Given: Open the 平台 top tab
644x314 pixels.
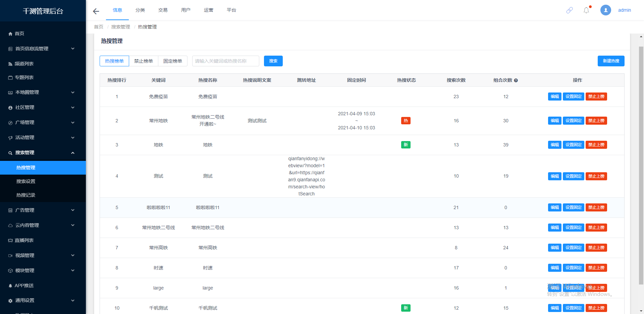Looking at the screenshot, I should tap(231, 10).
